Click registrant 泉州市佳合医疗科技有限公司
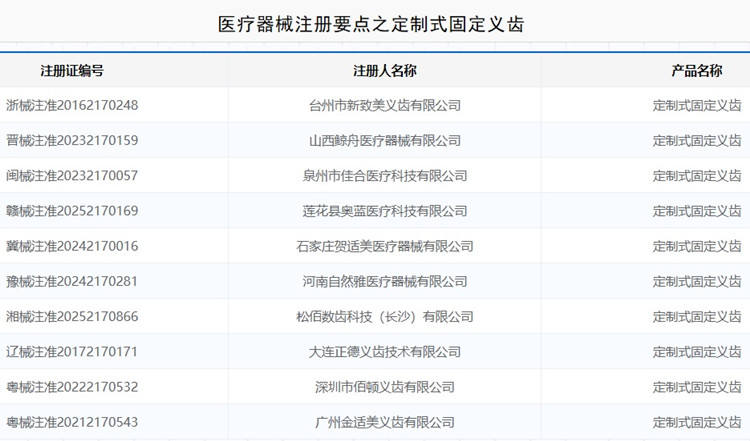The height and width of the screenshot is (441, 750). (385, 176)
